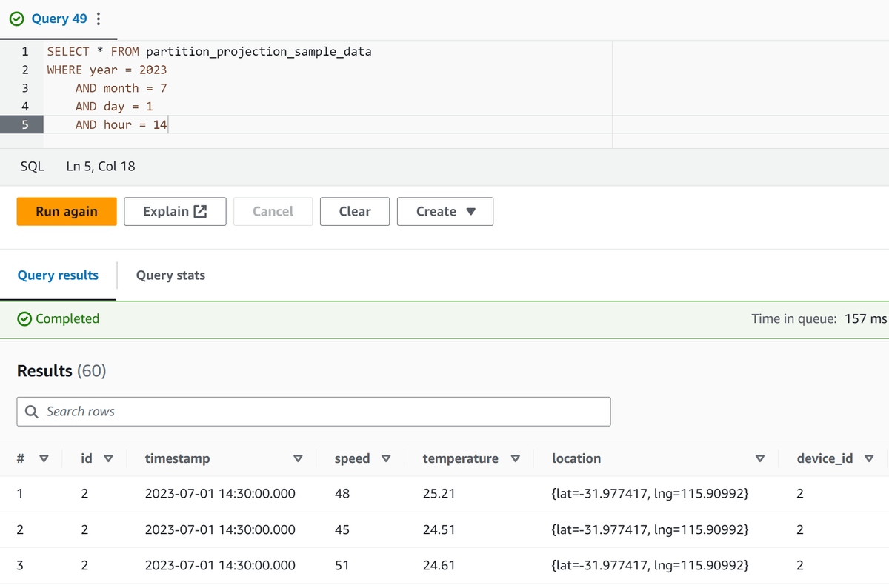Switch to the Query stats tab

point(170,275)
